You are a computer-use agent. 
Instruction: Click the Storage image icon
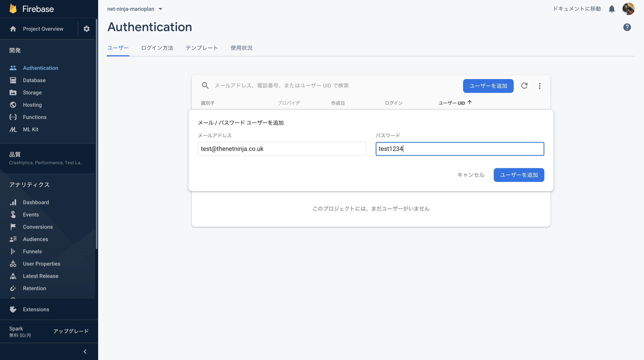pos(13,92)
